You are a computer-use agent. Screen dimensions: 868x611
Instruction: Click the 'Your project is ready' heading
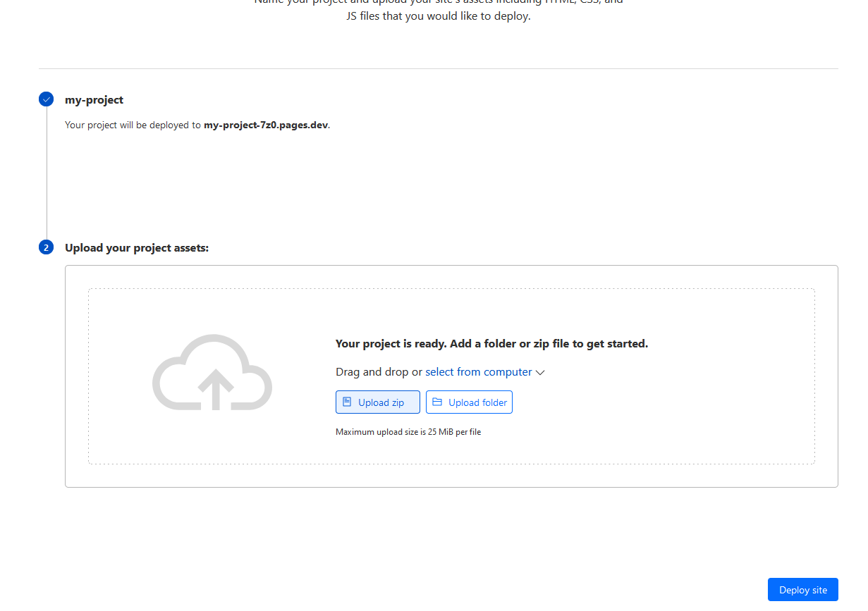coord(491,343)
